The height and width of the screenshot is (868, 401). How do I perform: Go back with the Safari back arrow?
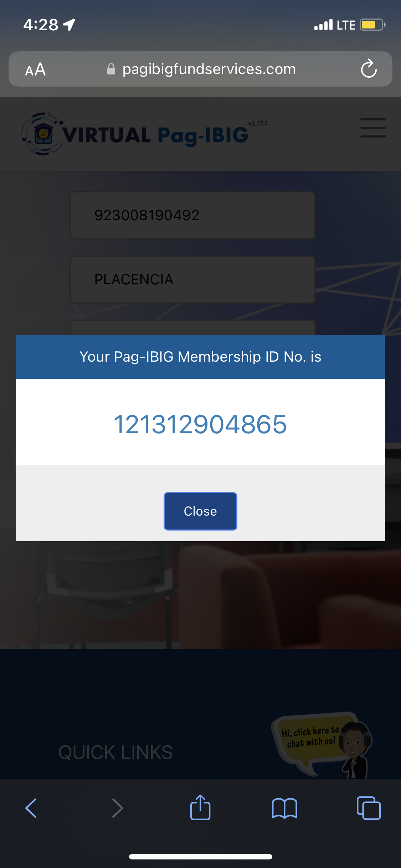(31, 808)
